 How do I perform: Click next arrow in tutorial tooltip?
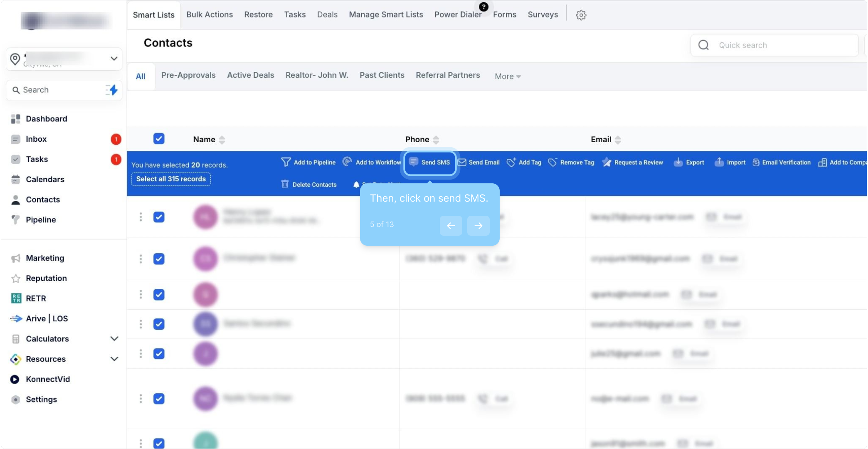[478, 225]
